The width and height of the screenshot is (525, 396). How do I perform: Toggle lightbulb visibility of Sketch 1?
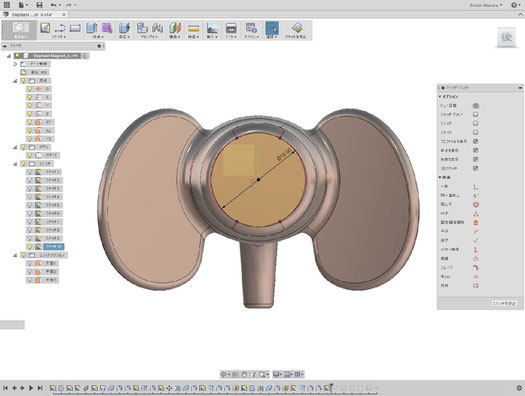(x=30, y=172)
